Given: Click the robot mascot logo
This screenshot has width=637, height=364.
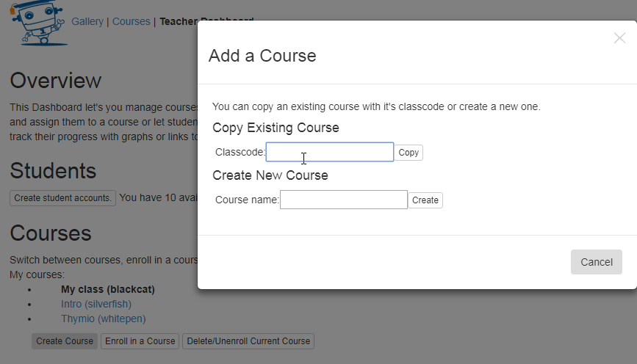Looking at the screenshot, I should [x=38, y=23].
